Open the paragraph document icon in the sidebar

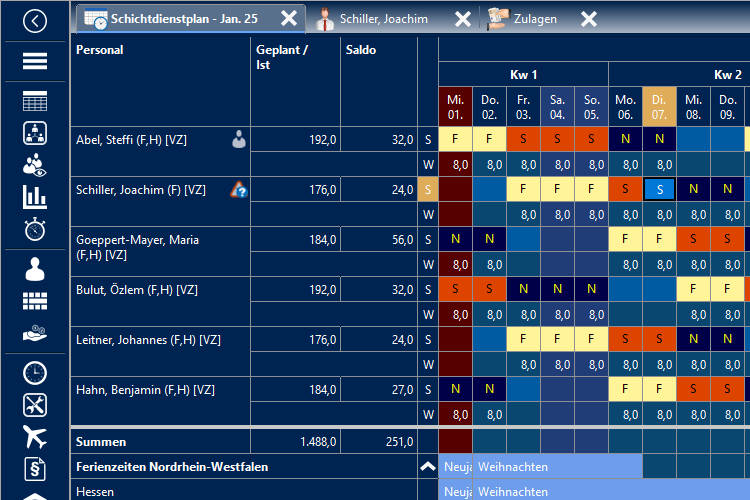[35, 468]
